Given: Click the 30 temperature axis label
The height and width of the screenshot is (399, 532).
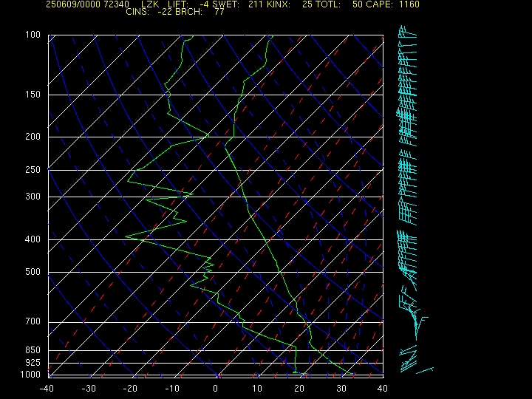Looking at the screenshot, I should click(x=341, y=389).
